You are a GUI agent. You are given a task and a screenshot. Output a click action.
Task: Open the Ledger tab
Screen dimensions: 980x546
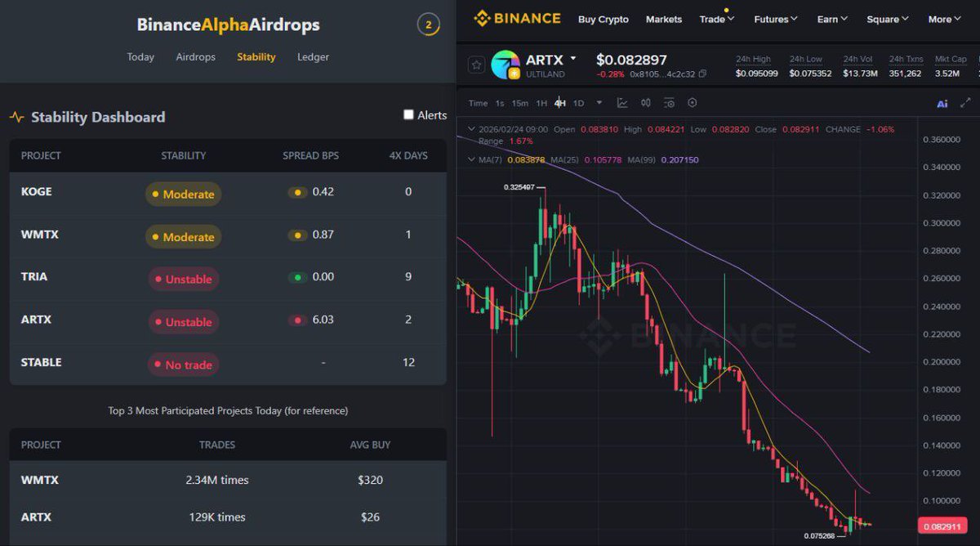coord(313,57)
